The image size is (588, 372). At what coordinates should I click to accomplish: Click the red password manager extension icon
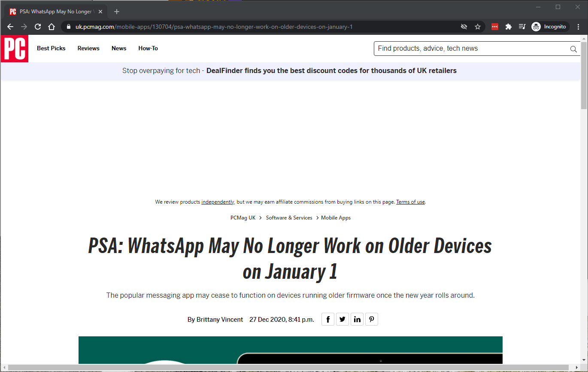coord(495,27)
